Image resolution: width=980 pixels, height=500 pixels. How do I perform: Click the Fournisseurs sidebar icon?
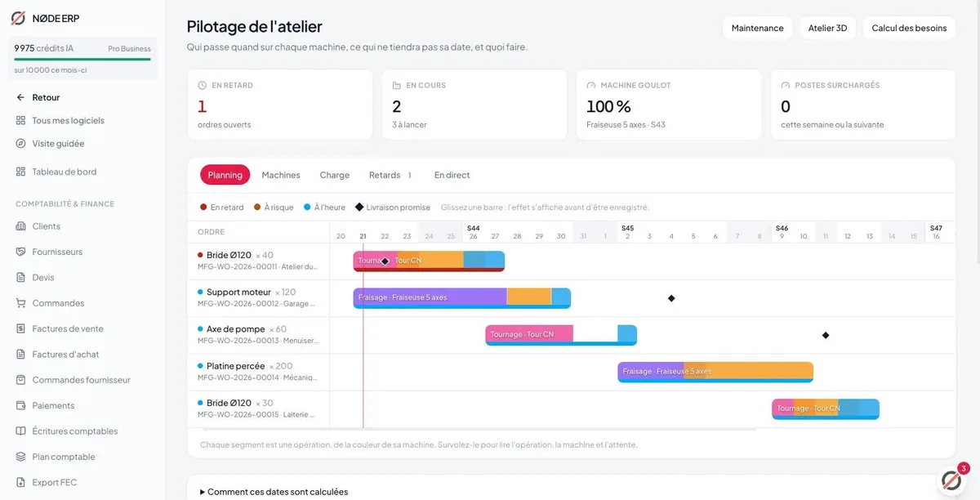[20, 252]
